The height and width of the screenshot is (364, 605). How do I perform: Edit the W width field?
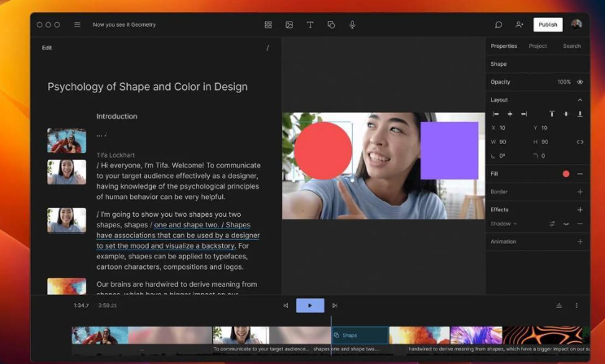503,142
